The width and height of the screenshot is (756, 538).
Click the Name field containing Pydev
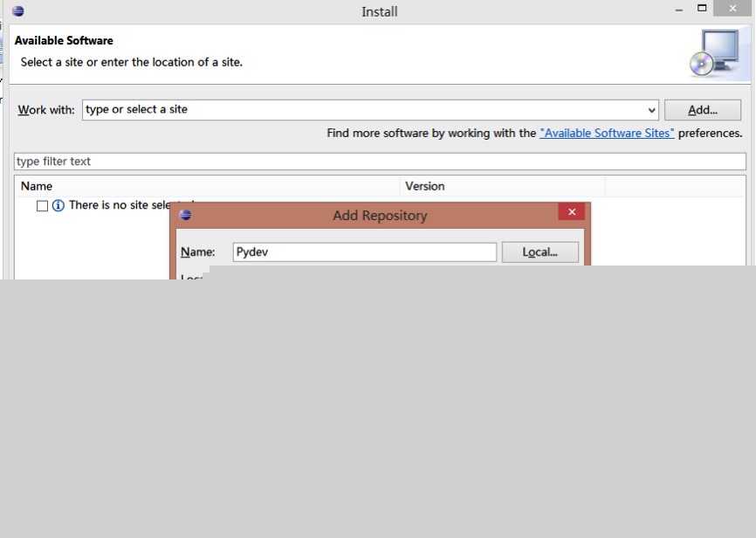click(365, 252)
